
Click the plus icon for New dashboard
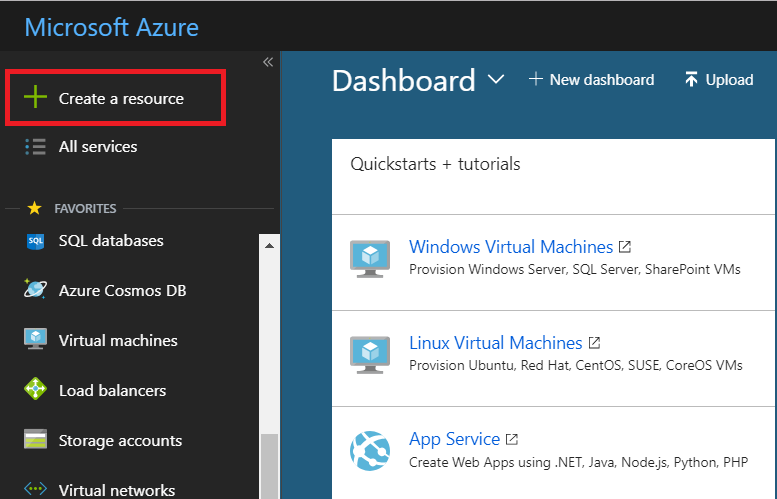coord(535,79)
